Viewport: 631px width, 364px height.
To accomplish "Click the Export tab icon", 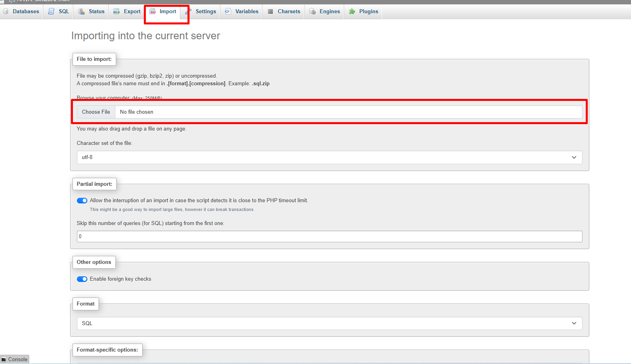I will pos(117,12).
